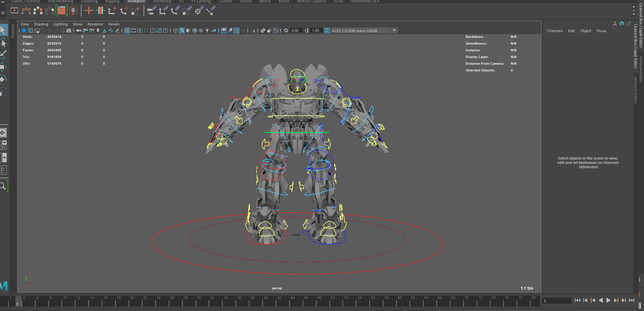Switch to the Motion Graphics shelf tab
Screen dimensions: 644x311
312,2
